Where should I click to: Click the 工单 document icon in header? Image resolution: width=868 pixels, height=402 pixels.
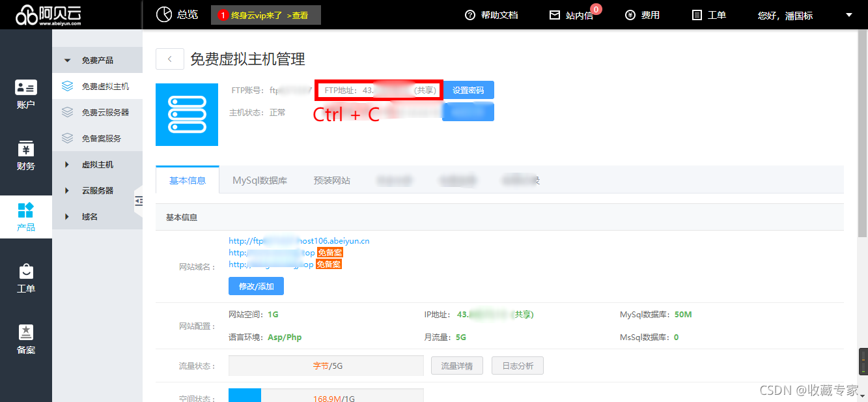tap(697, 15)
